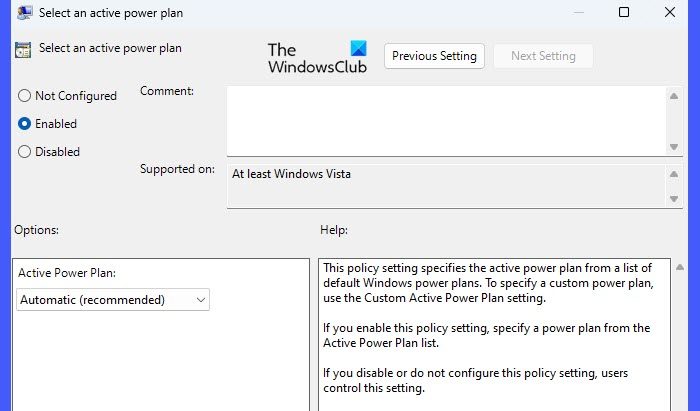Select the Not Configured radio option
Viewport: 700px width, 411px height.
[x=25, y=96]
